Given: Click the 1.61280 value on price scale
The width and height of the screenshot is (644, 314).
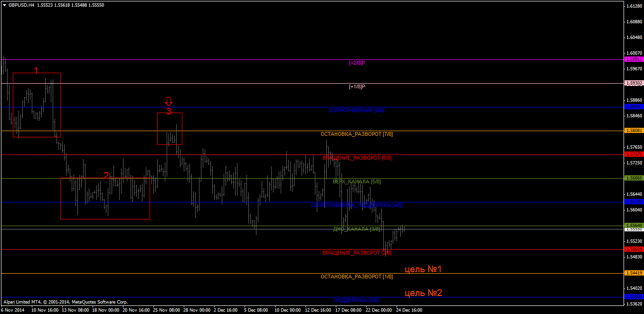Looking at the screenshot, I should tap(635, 6).
